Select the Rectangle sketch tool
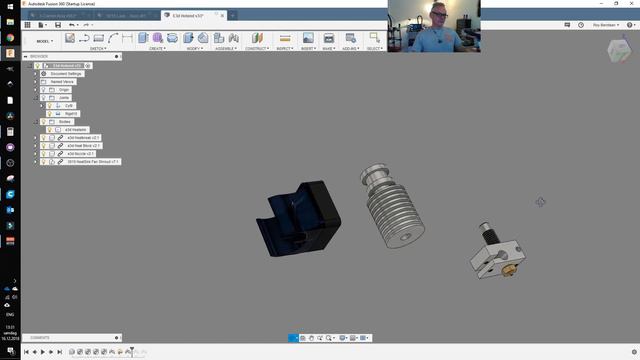The image size is (640, 360). (x=99, y=38)
